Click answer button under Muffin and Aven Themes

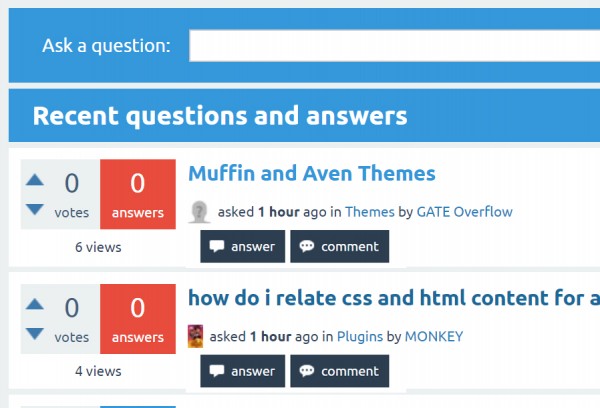click(x=243, y=246)
